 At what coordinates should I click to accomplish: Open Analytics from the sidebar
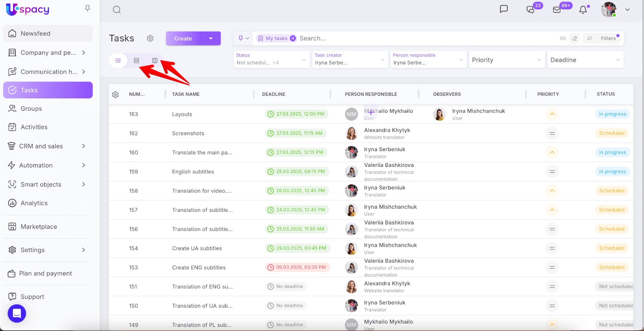[34, 203]
